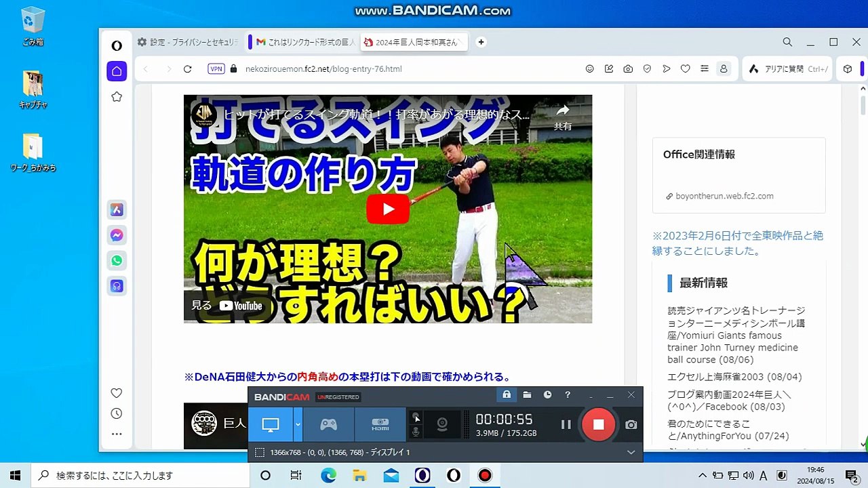The image size is (868, 488).
Task: Open Bandicam scheduled recording clock
Action: [x=547, y=394]
